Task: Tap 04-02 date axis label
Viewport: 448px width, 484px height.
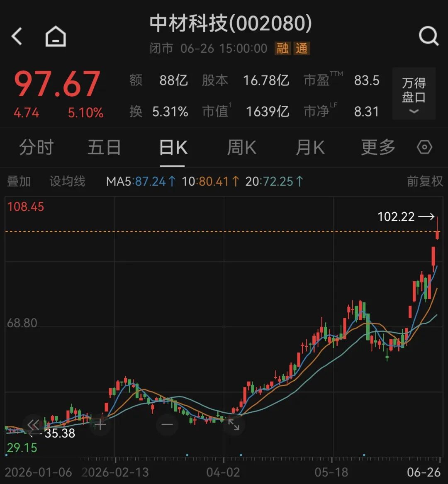Action: click(x=223, y=472)
